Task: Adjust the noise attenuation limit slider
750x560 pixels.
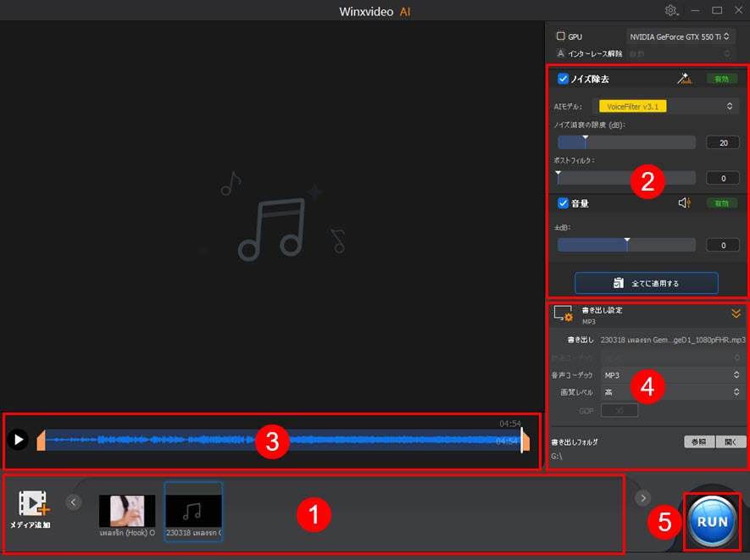Action: pyautogui.click(x=626, y=142)
